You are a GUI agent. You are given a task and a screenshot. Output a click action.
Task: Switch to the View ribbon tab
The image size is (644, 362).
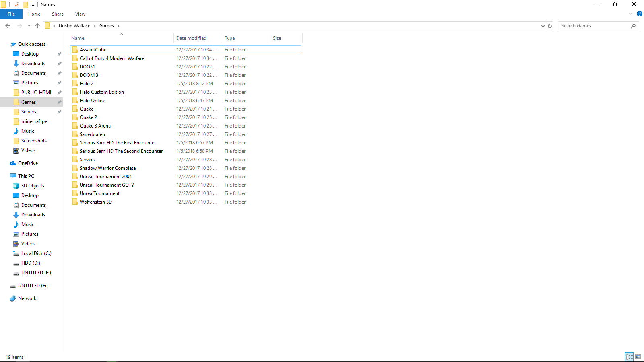pos(80,14)
